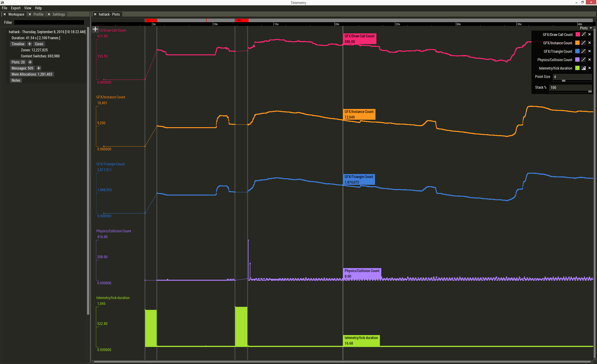Close the hattack - Plots tab
597x364 pixels.
pyautogui.click(x=95, y=14)
